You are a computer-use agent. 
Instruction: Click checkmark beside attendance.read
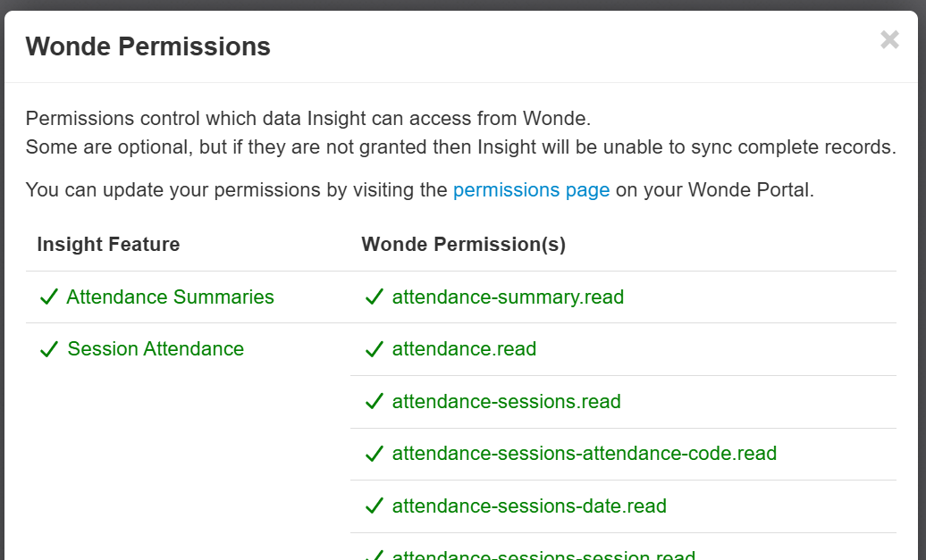[375, 349]
